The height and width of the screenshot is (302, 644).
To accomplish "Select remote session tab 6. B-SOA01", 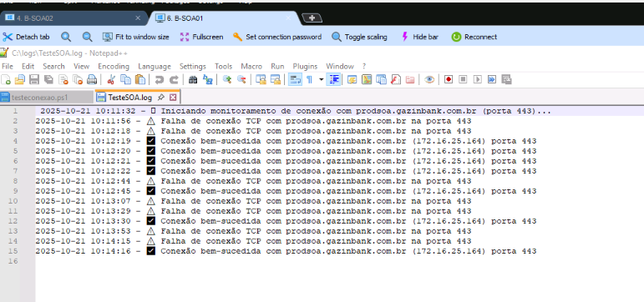I will 224,18.
